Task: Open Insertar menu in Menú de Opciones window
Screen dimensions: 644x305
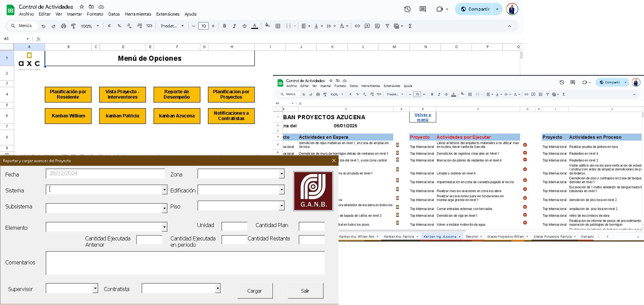Action: coord(74,14)
